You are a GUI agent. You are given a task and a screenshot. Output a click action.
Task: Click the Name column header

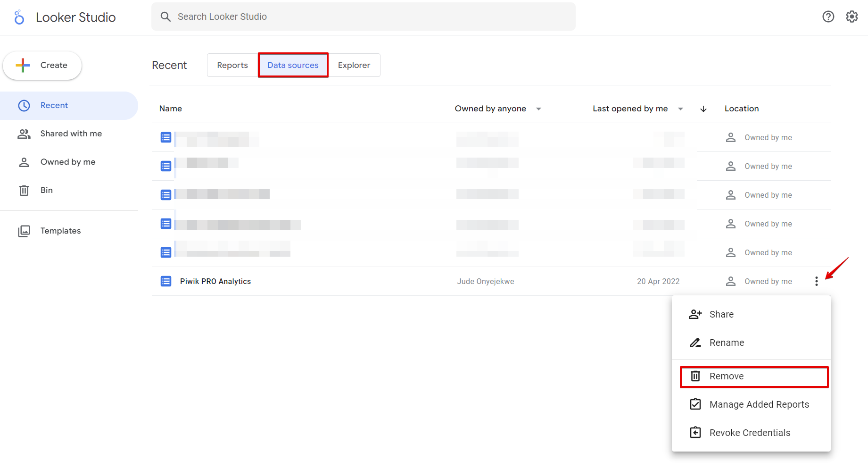pyautogui.click(x=171, y=109)
